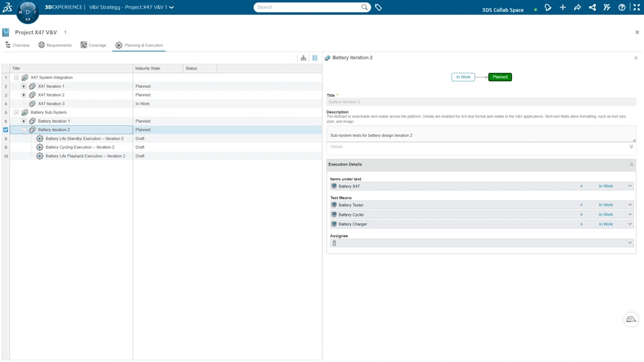This screenshot has width=644, height=362.
Task: Open the tools icon in top bar
Action: (x=607, y=7)
